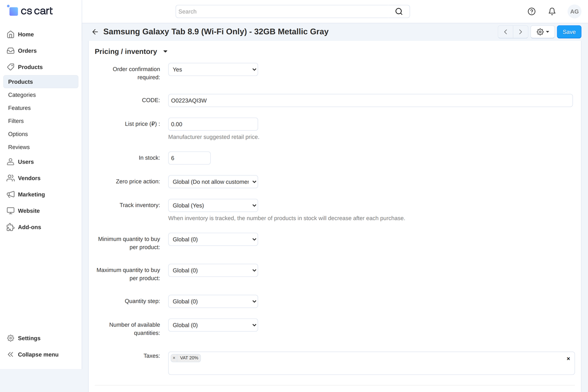Click the Vendors people icon
The width and height of the screenshot is (588, 392).
(10, 178)
